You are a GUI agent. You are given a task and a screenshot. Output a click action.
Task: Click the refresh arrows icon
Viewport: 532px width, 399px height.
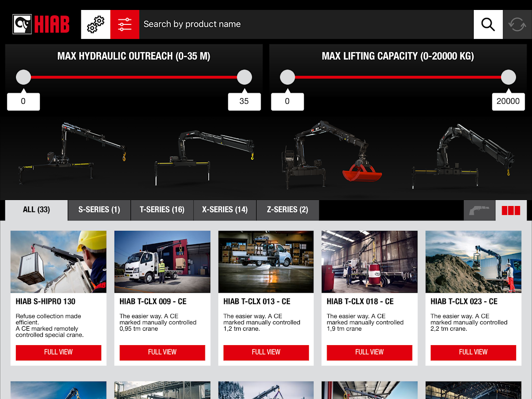517,24
